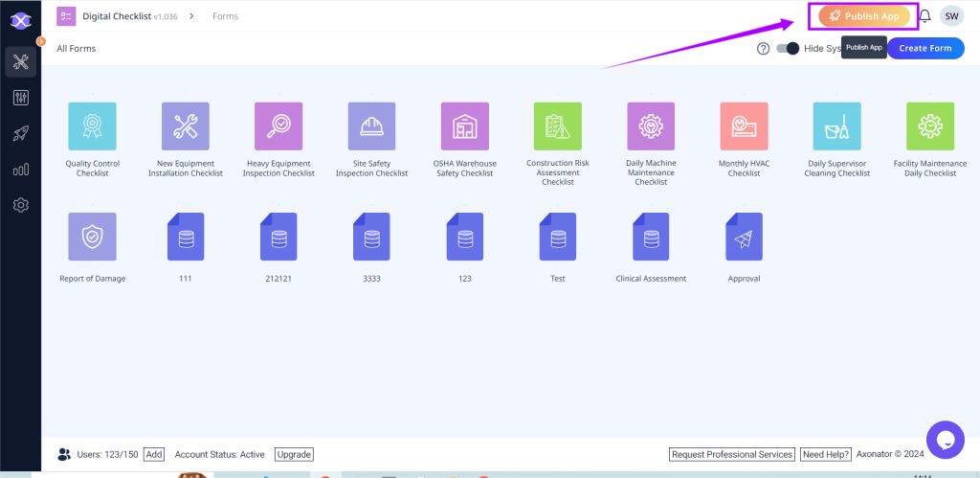Open the Construction Risk Assessment Checklist

click(x=557, y=126)
